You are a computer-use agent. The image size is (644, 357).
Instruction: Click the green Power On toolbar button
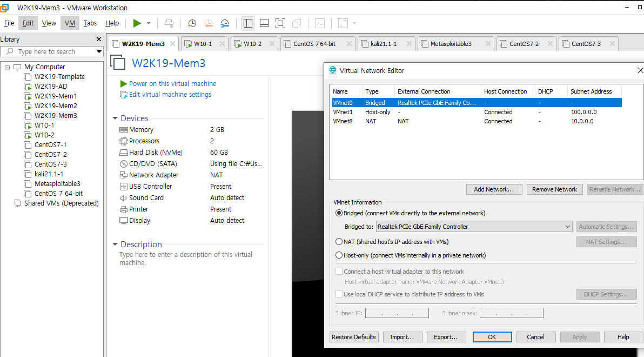pyautogui.click(x=137, y=23)
